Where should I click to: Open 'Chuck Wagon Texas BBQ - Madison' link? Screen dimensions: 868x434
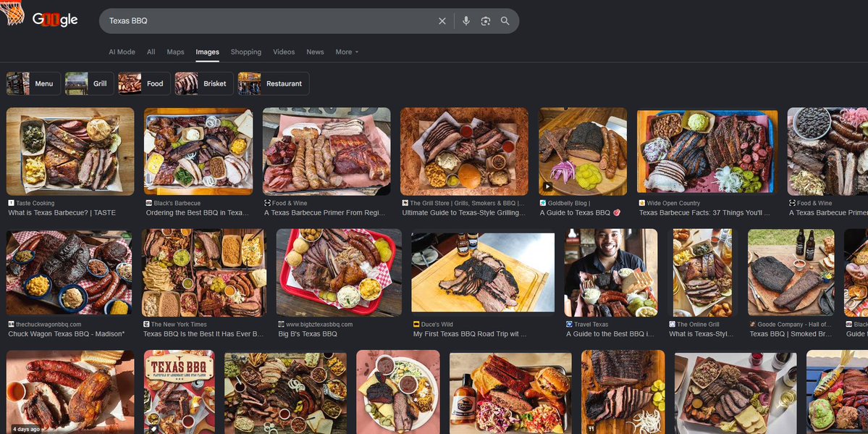click(x=67, y=334)
